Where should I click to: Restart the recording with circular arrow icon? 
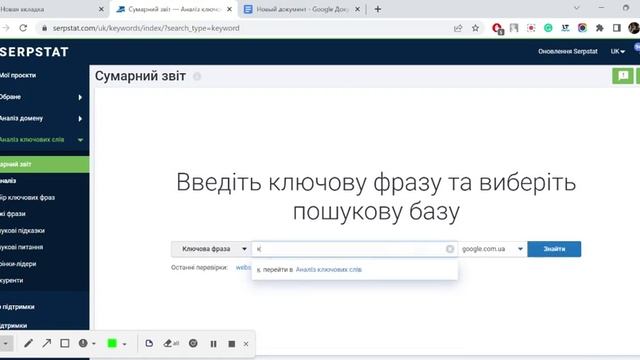click(193, 343)
